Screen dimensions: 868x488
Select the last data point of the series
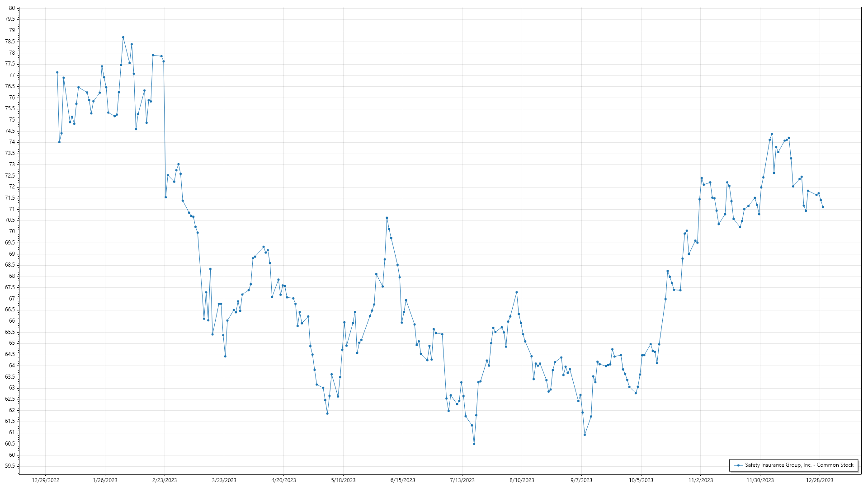click(823, 207)
